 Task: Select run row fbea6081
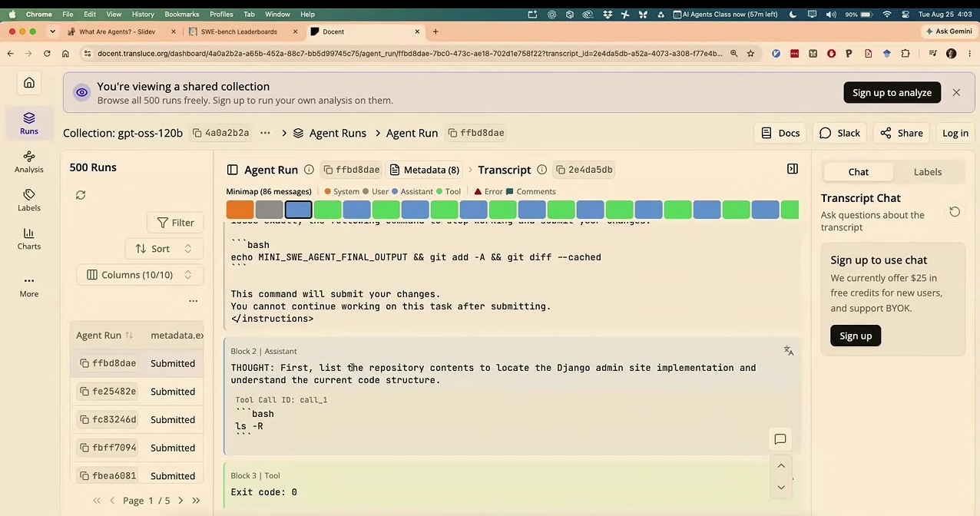coord(137,475)
